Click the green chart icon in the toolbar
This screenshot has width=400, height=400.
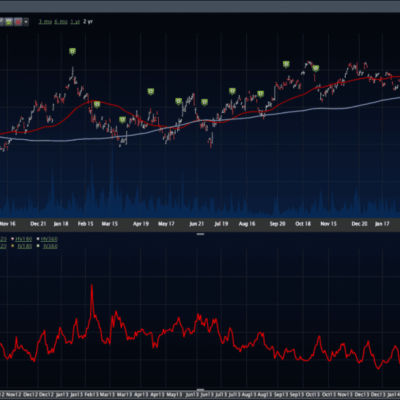coord(9,22)
